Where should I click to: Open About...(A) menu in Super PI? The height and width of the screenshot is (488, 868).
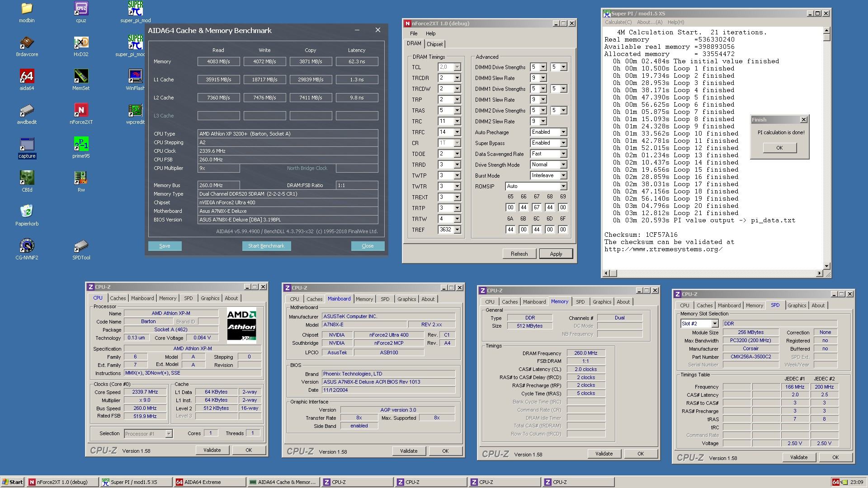[x=650, y=22]
